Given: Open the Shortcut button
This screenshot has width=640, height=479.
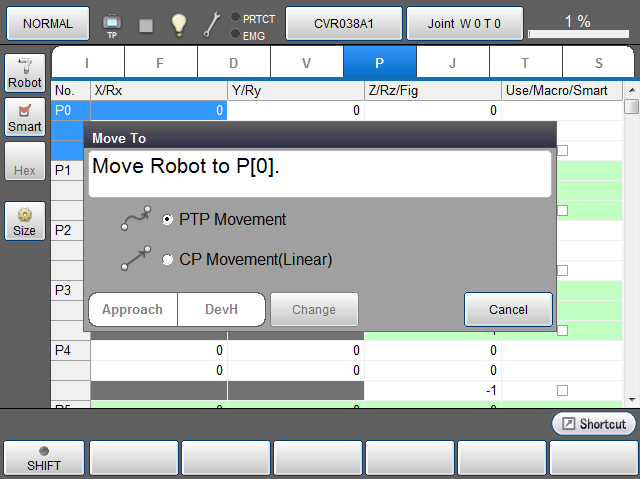Looking at the screenshot, I should pyautogui.click(x=594, y=424).
